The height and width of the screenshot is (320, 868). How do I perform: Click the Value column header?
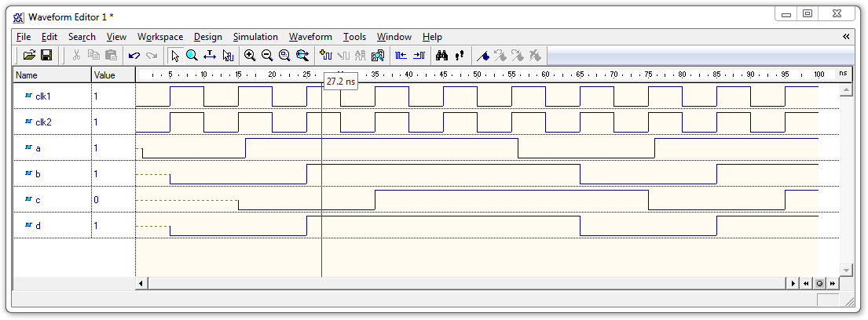point(113,75)
